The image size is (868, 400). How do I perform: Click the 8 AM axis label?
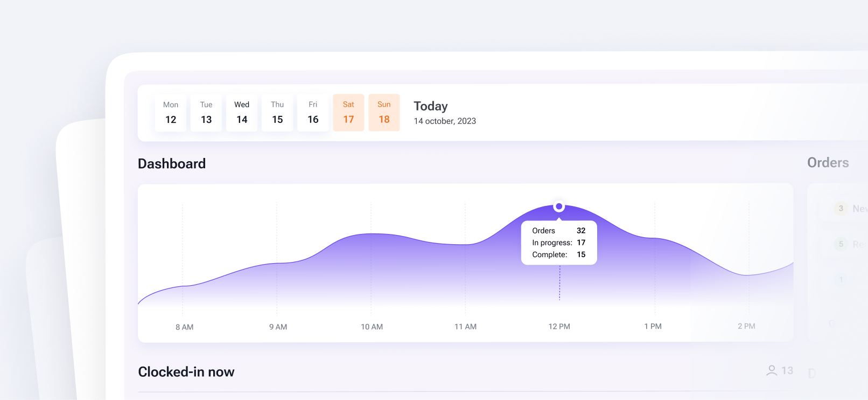[184, 327]
